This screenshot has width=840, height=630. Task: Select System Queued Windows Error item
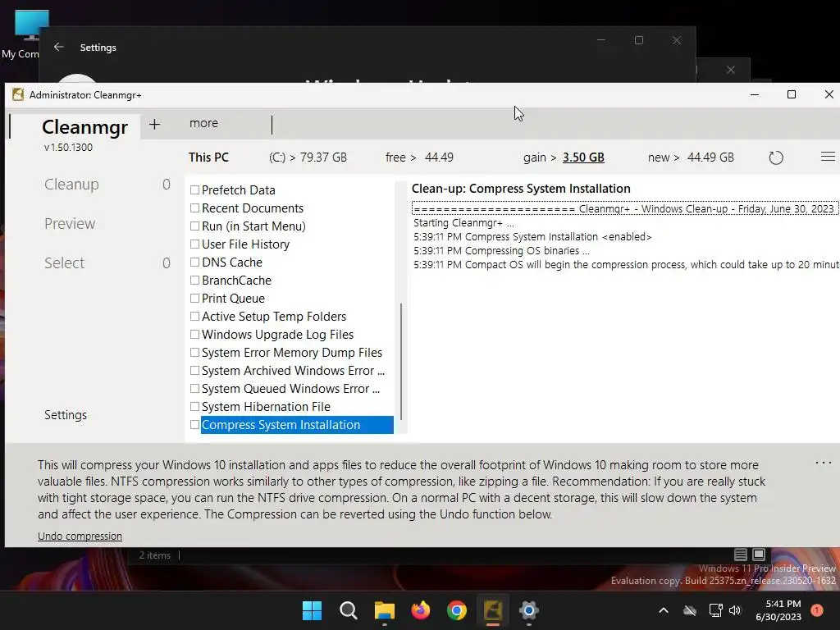pos(291,389)
